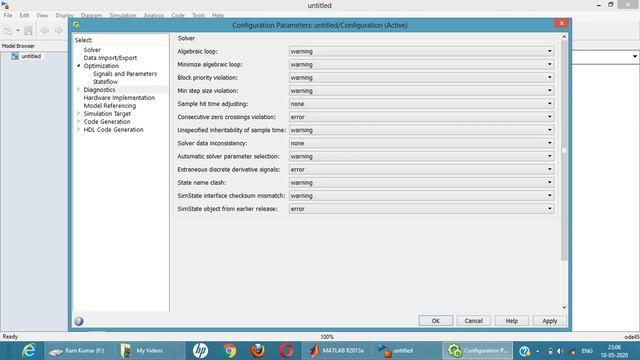Collapse the Optimization tree node
This screenshot has width=640, height=360.
point(78,66)
